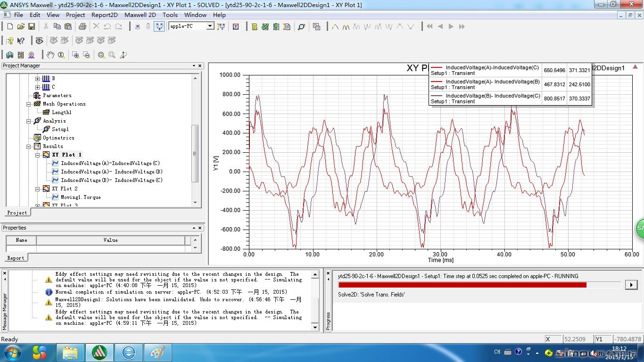Switch to the Project tab

click(17, 213)
